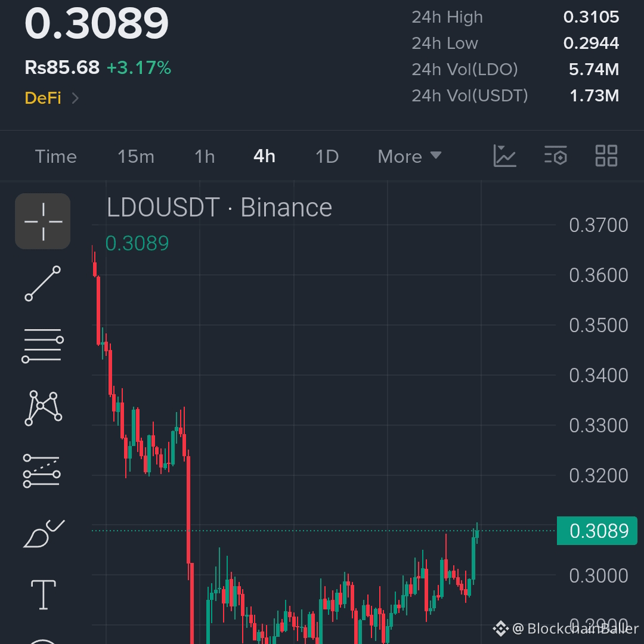The image size is (644, 644).
Task: Select the text annotation tool
Action: [x=44, y=595]
